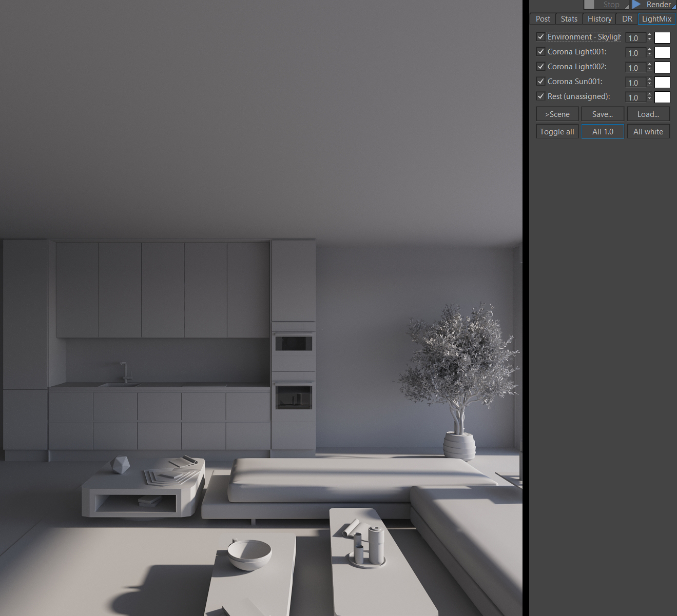Click the Stop button label

611,5
